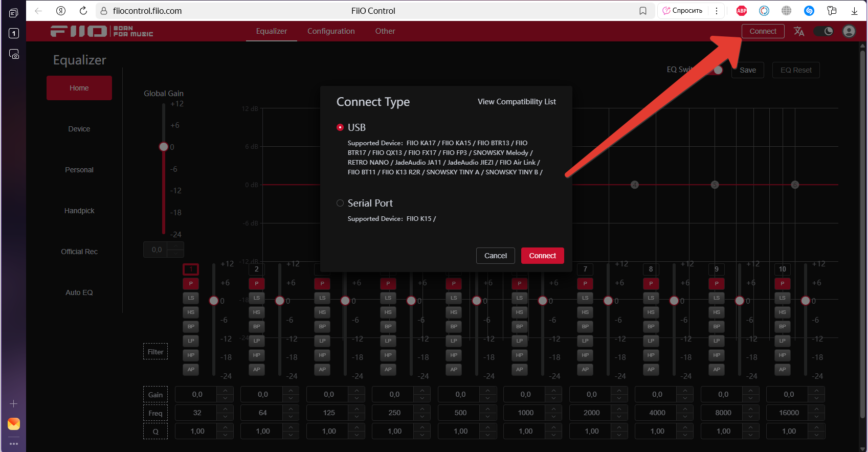
Task: Decrease gain stepper for the 16000 Hz band
Action: pyautogui.click(x=816, y=398)
